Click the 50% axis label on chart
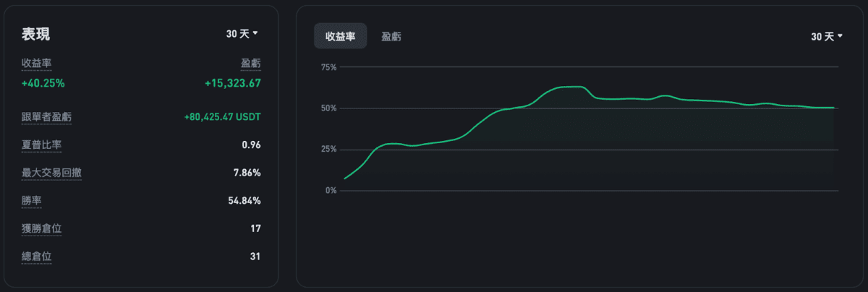The width and height of the screenshot is (868, 292). point(328,108)
